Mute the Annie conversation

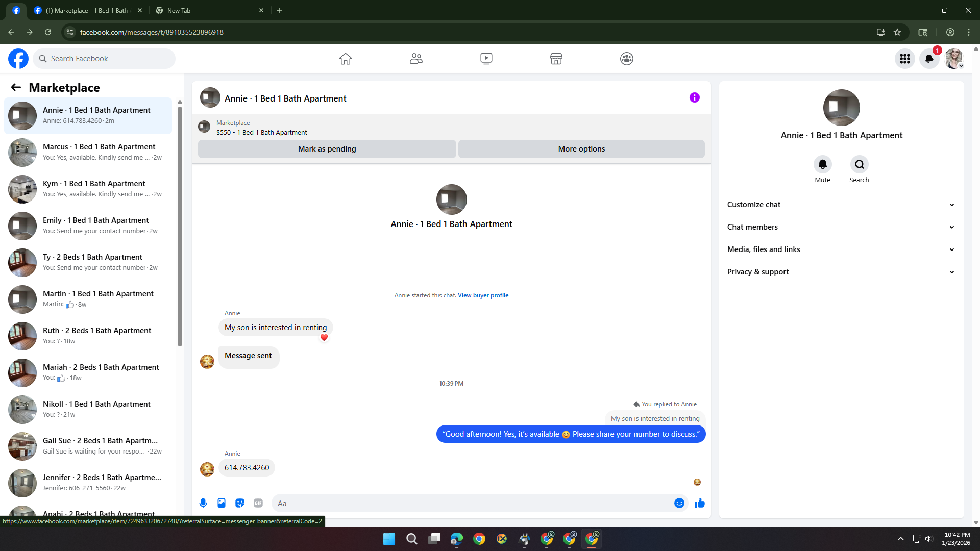[x=822, y=164]
